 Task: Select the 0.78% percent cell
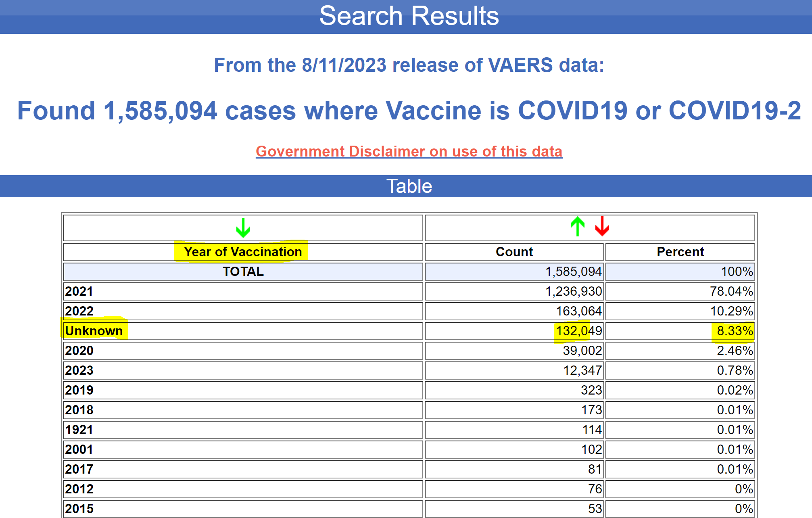680,370
